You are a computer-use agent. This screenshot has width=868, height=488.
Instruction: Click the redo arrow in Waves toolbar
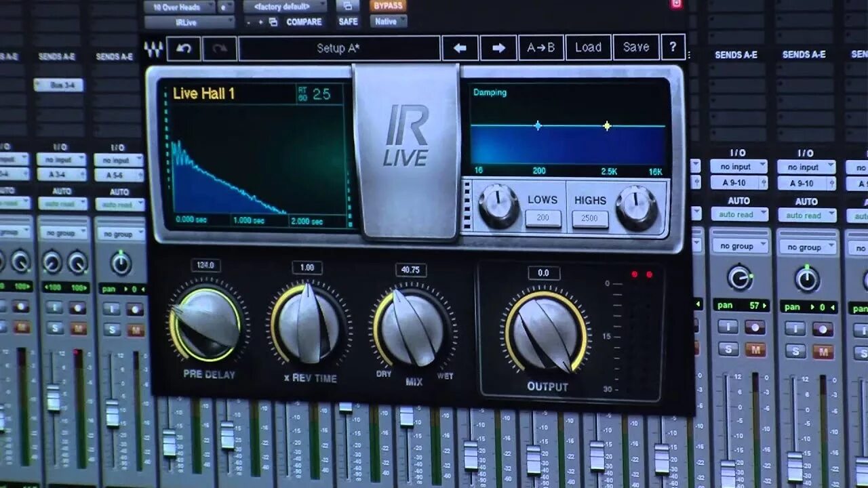click(x=220, y=49)
